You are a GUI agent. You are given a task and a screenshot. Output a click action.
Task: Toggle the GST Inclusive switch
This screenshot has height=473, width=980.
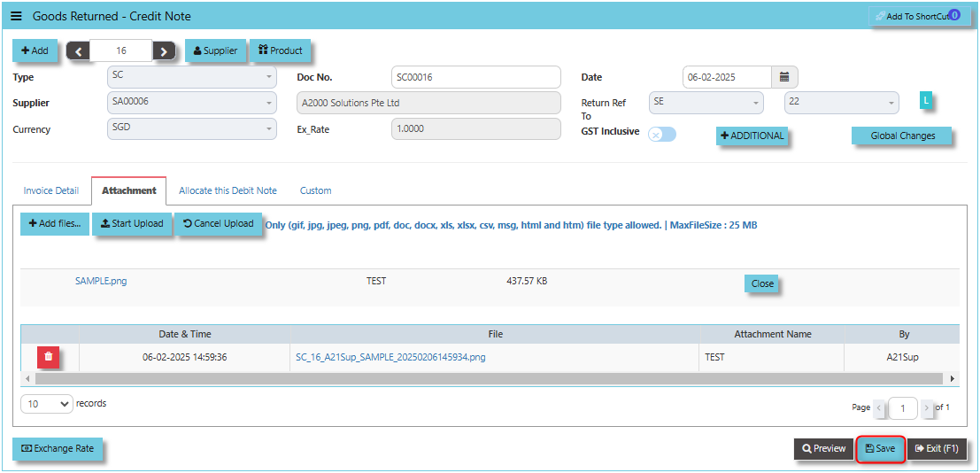click(662, 135)
